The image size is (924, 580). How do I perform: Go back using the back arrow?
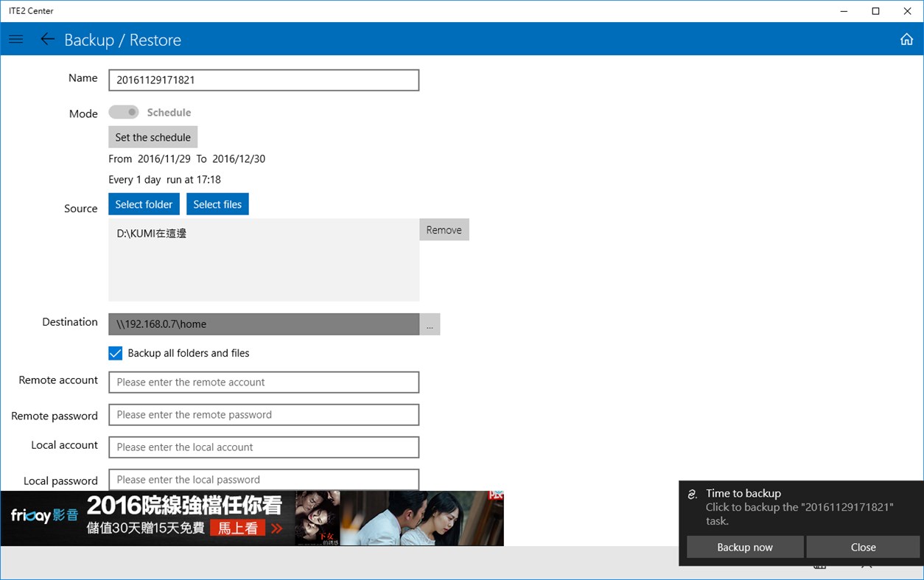point(47,39)
